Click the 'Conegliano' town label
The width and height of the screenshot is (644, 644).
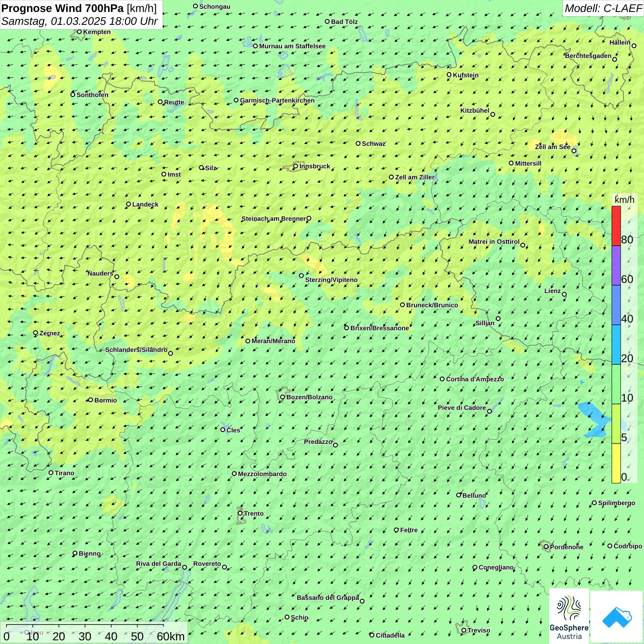point(496,567)
